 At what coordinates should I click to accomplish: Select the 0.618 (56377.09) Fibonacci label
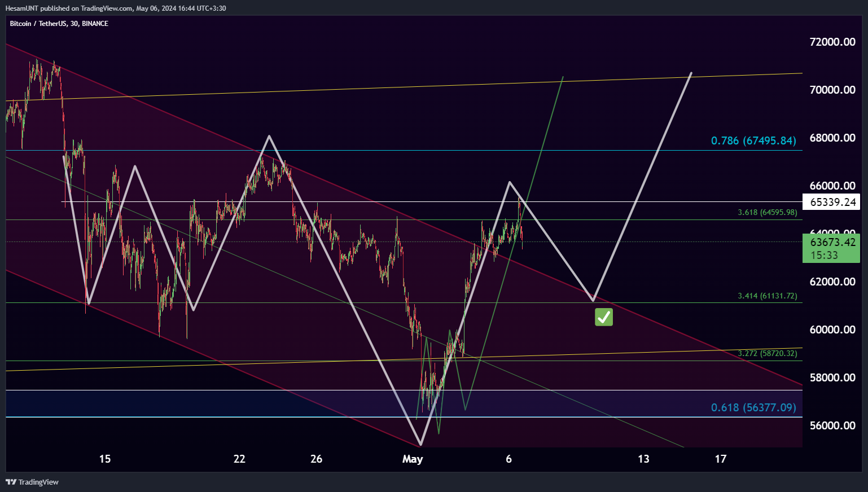tap(753, 407)
